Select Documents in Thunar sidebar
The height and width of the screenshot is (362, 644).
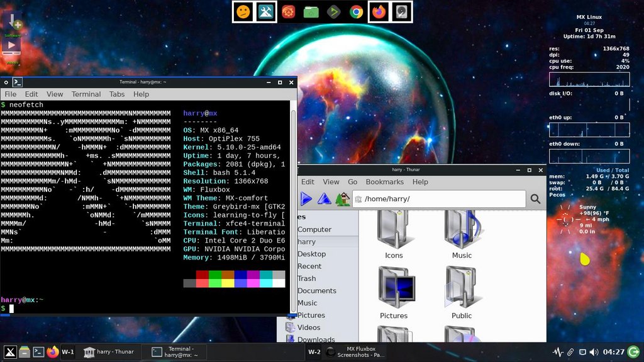coord(317,290)
